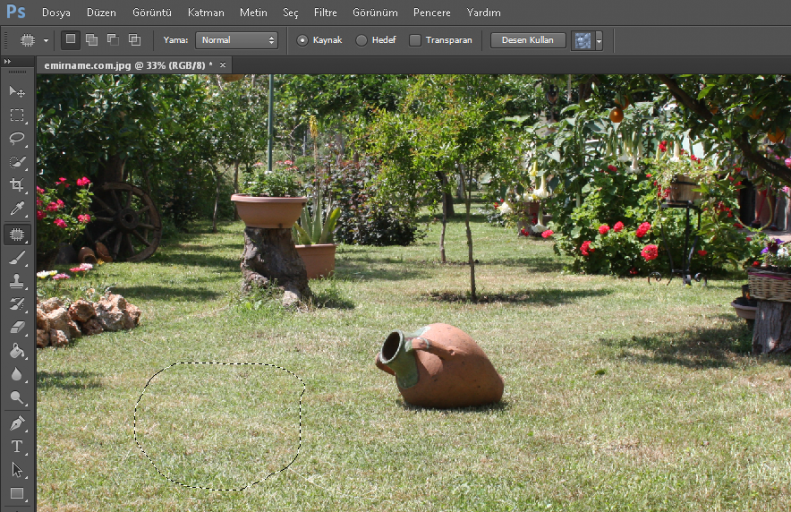Open the Düzen menu
The height and width of the screenshot is (512, 791).
tap(101, 12)
